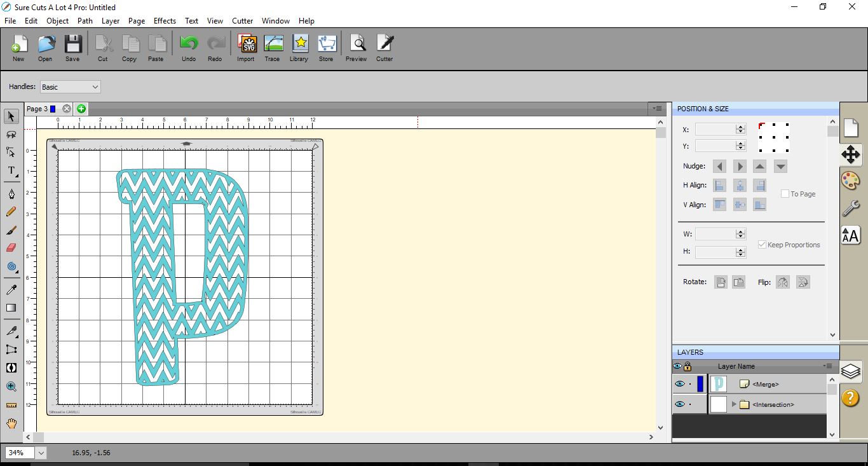Screen dimensions: 868x466
Task: Select the Spiral tool
Action: [11, 266]
